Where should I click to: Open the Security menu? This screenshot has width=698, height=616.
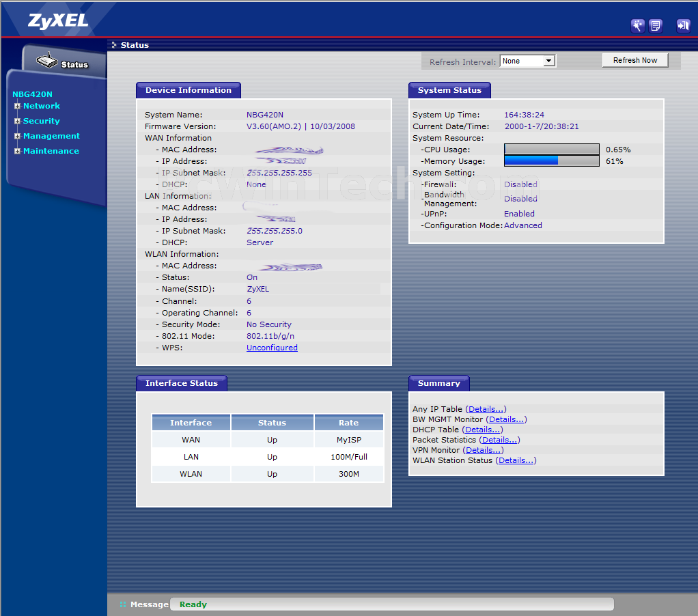coord(42,121)
